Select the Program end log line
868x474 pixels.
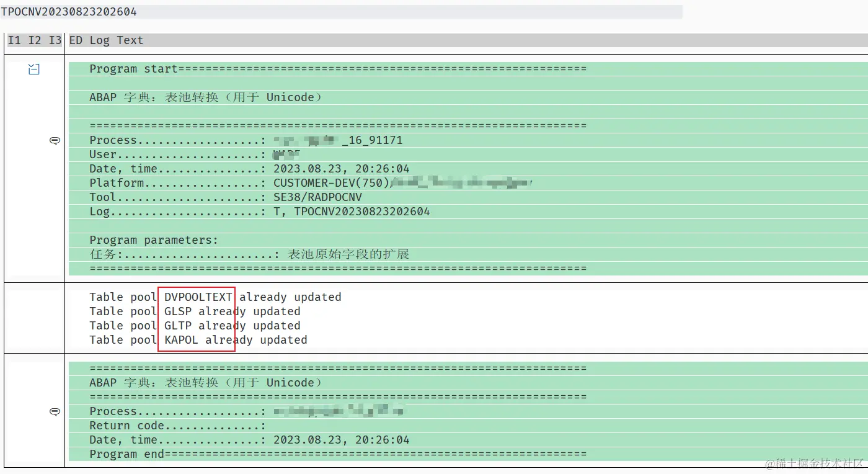[338, 454]
